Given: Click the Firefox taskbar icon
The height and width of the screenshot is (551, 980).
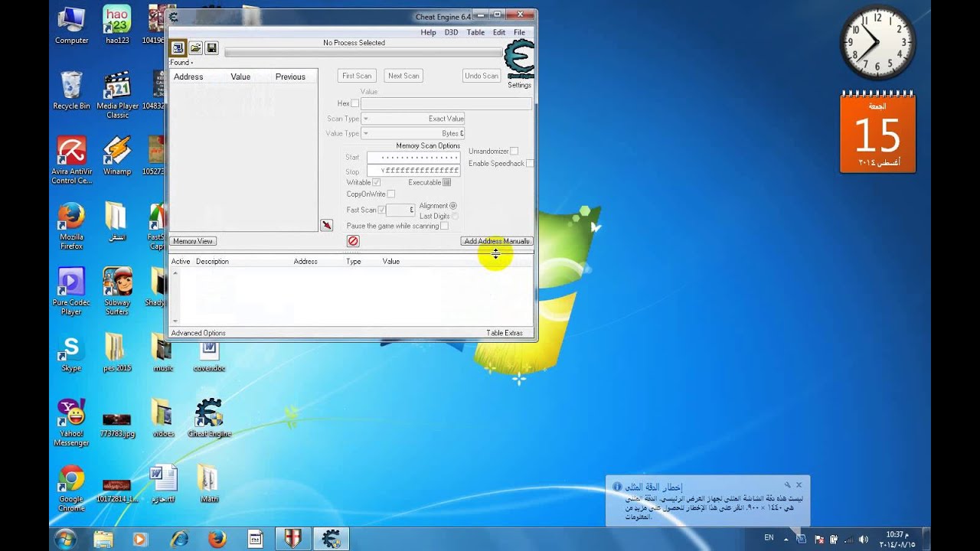Looking at the screenshot, I should click(x=217, y=539).
